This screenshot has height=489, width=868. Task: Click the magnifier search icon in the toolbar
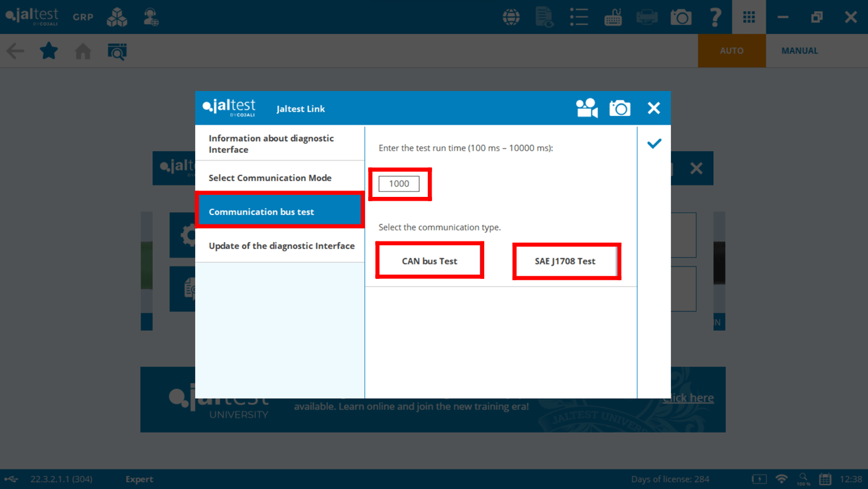117,51
